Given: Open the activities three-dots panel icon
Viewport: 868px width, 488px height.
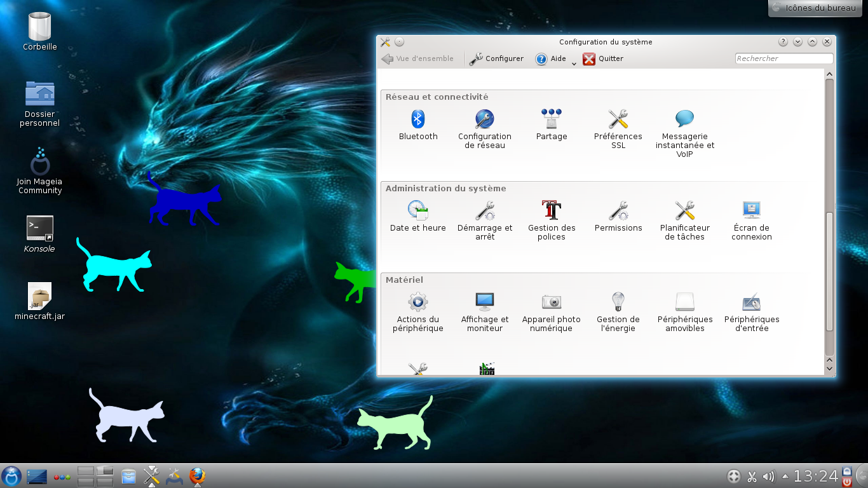Looking at the screenshot, I should click(62, 477).
